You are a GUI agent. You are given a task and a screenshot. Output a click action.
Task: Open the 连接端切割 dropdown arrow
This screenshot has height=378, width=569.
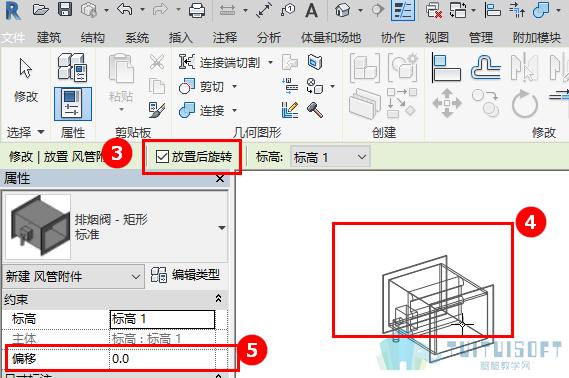270,62
